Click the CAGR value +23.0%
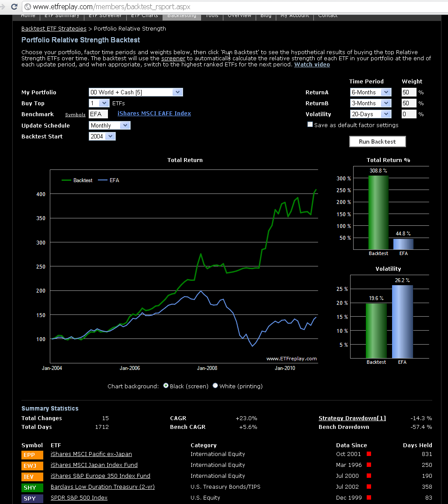The image size is (448, 504). [x=247, y=418]
